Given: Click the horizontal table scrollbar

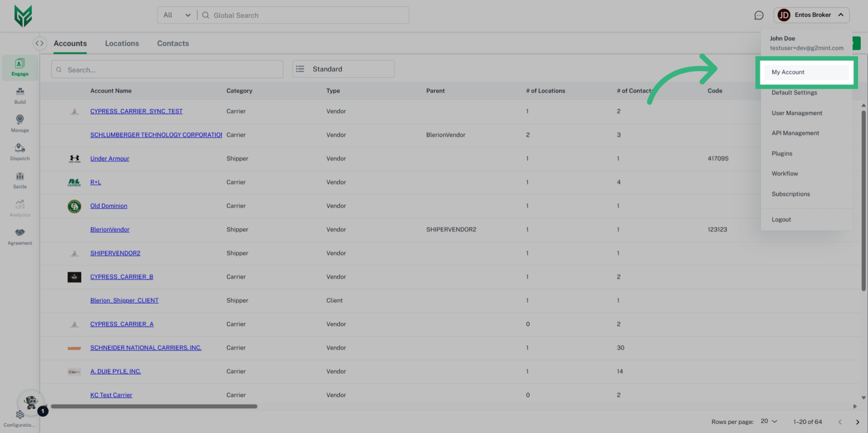Looking at the screenshot, I should (x=154, y=406).
